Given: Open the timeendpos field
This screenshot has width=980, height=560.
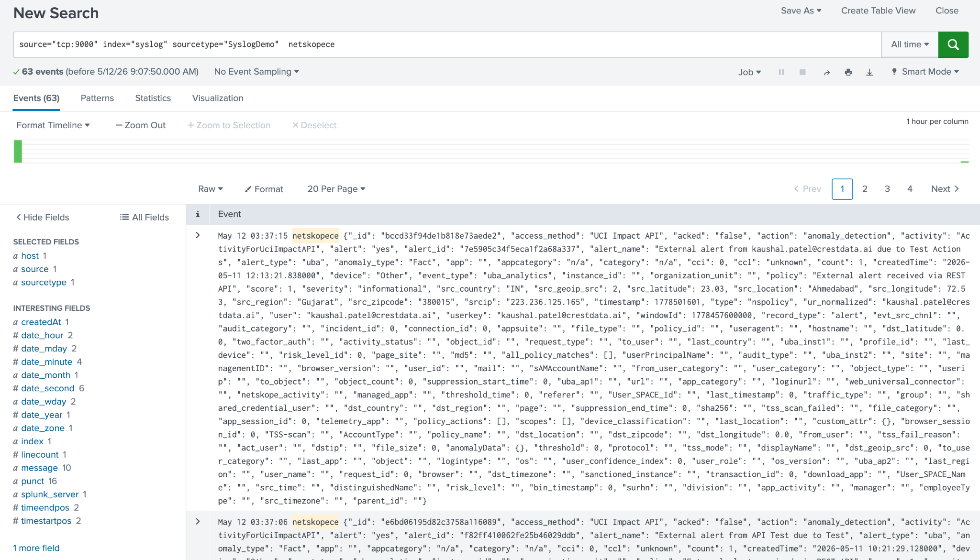Looking at the screenshot, I should click(45, 508).
